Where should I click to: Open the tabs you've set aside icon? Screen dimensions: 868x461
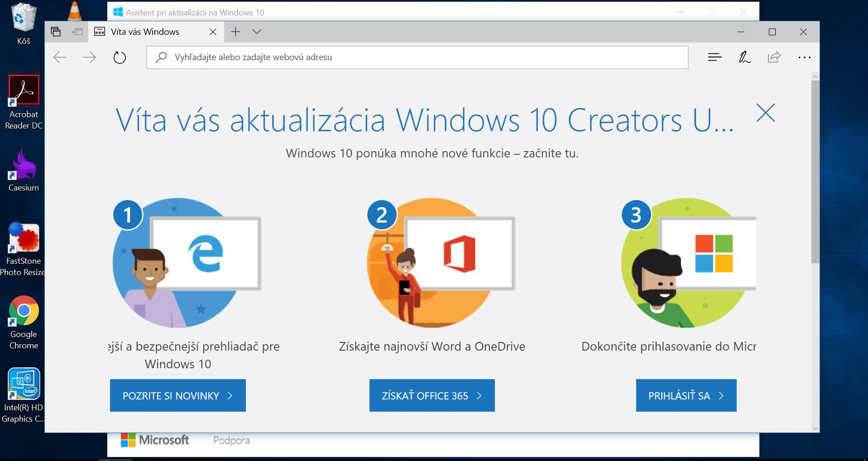(x=56, y=32)
